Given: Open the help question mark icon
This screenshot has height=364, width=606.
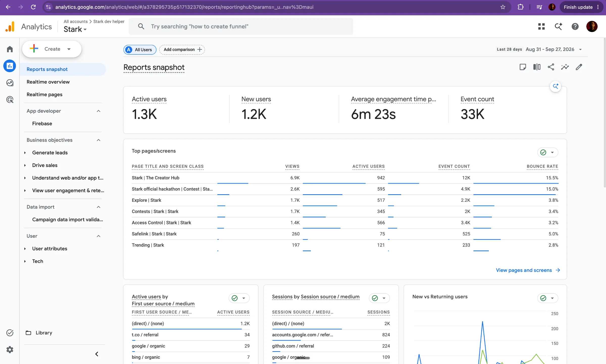Looking at the screenshot, I should (x=575, y=26).
